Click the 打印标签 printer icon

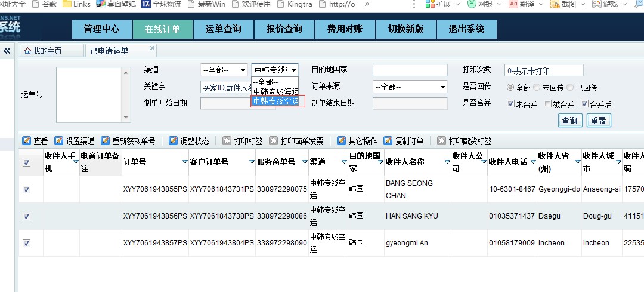[227, 141]
